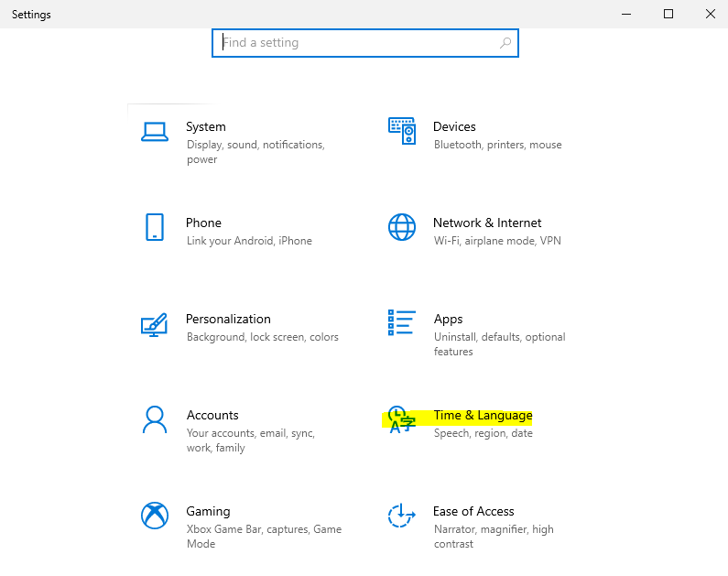Click in the Find a setting box
Viewport: 728px width, 576px height.
click(357, 43)
